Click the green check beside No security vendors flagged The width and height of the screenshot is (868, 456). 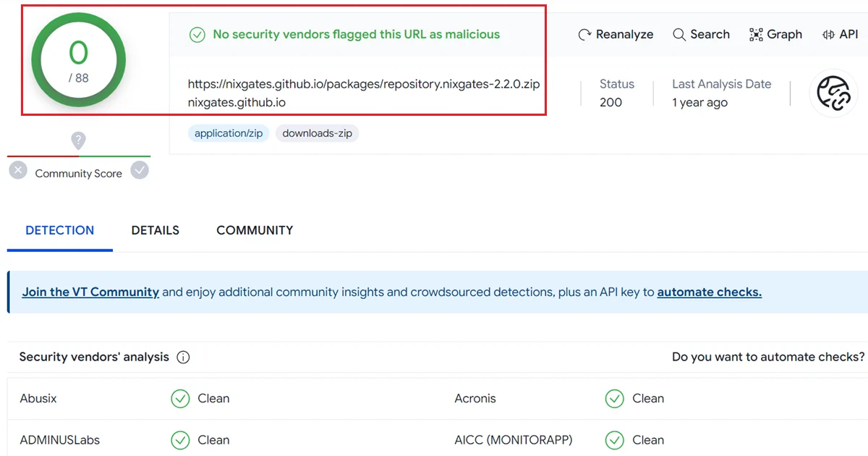click(197, 35)
